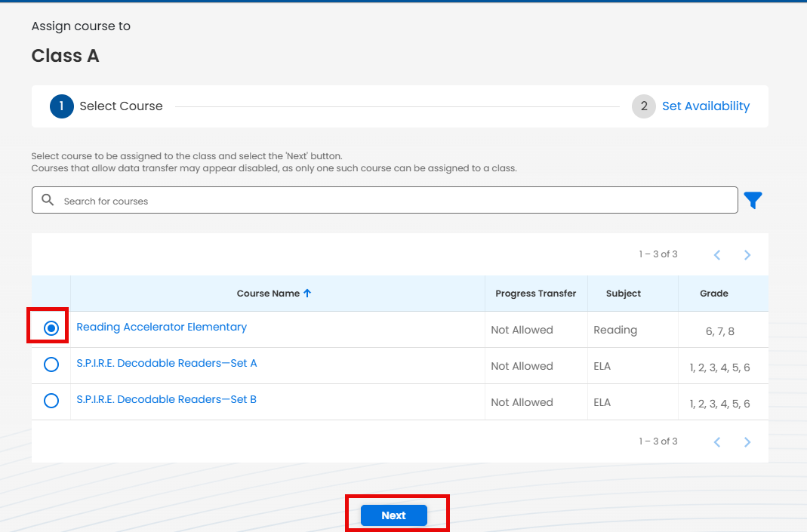Click the search magnifier icon
The height and width of the screenshot is (532, 807).
48,200
